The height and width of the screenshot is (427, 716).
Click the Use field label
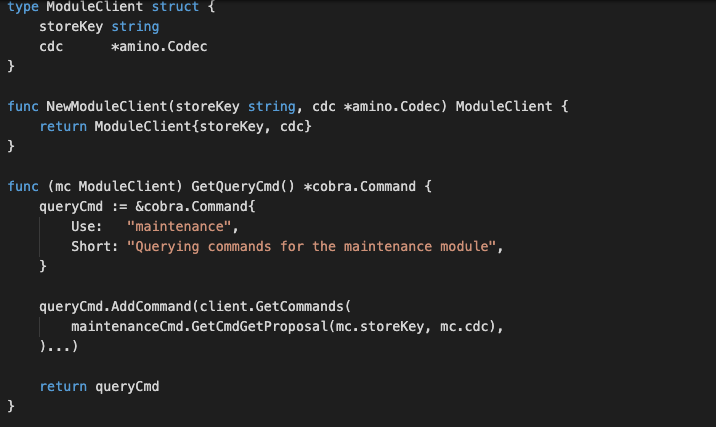point(86,227)
